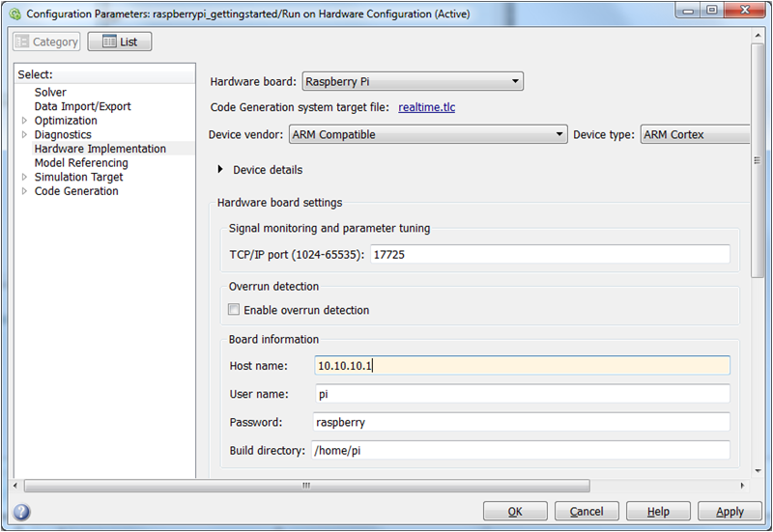
Task: Click the vertical scrollbar thumb
Action: click(758, 160)
